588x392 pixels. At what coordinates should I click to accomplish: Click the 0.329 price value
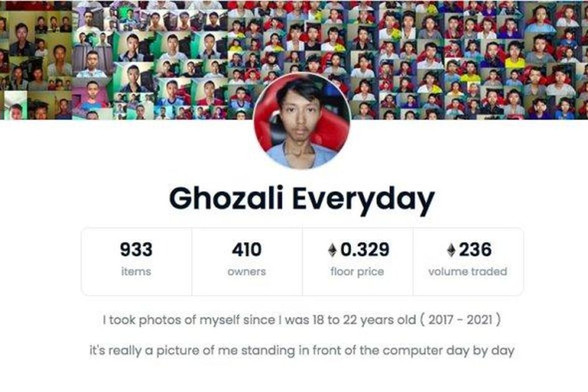[365, 250]
